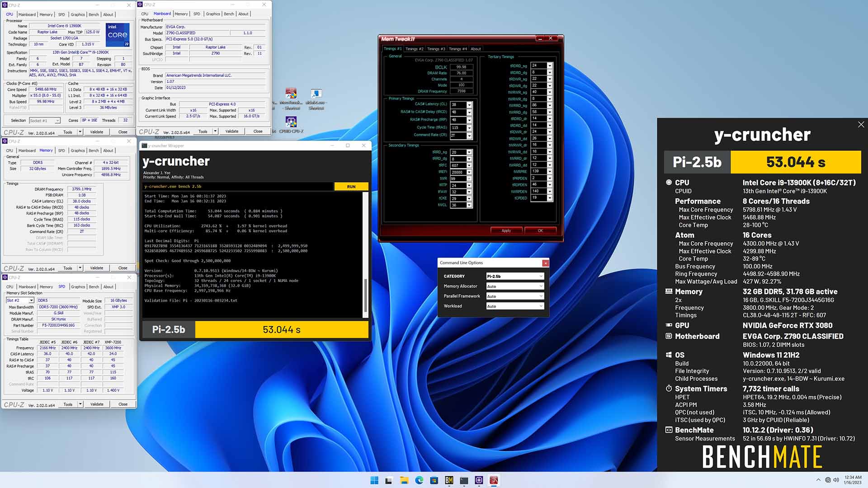868x488 pixels.
Task: Switch to Timings #2 tab in MemTweakIt
Action: [414, 49]
